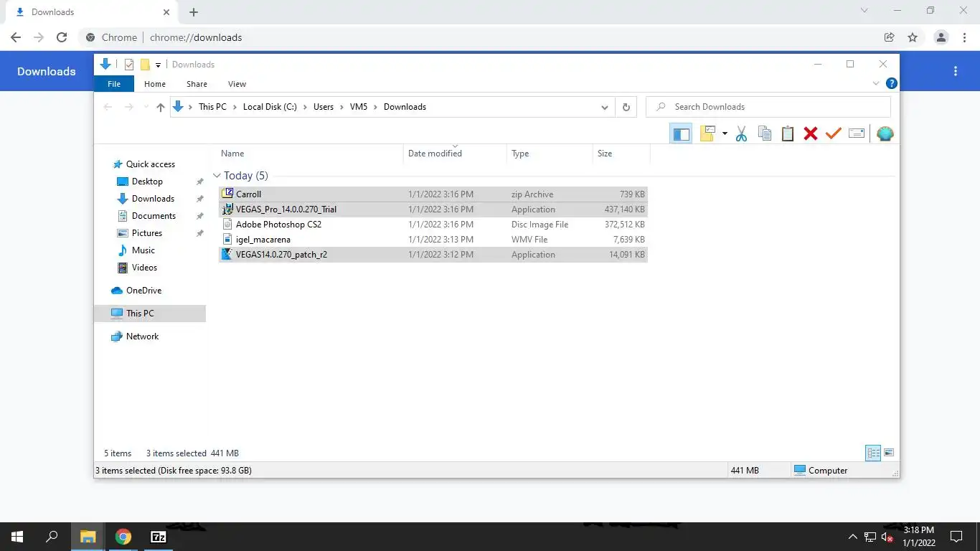
Task: Click the Properties quick access icon
Action: click(129, 65)
